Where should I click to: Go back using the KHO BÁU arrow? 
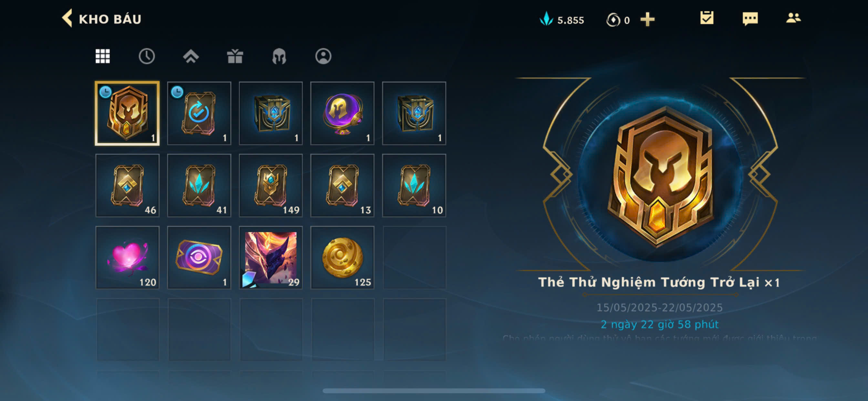pos(67,18)
